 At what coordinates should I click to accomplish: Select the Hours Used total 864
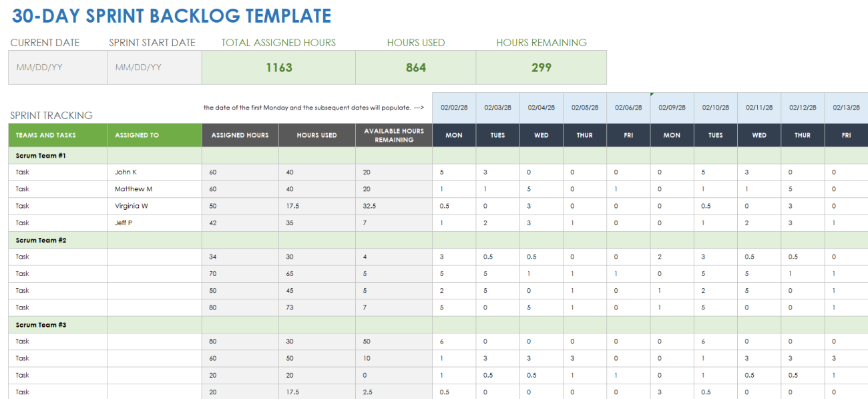[x=415, y=67]
